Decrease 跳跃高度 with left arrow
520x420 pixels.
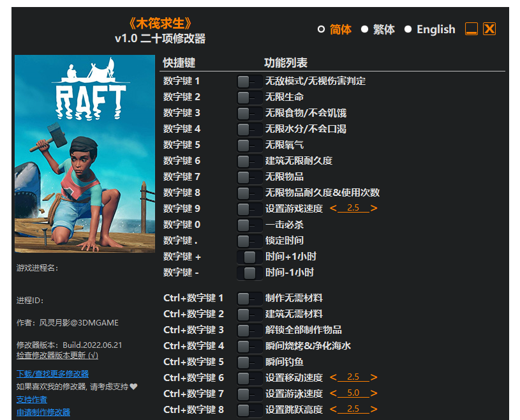coord(333,409)
